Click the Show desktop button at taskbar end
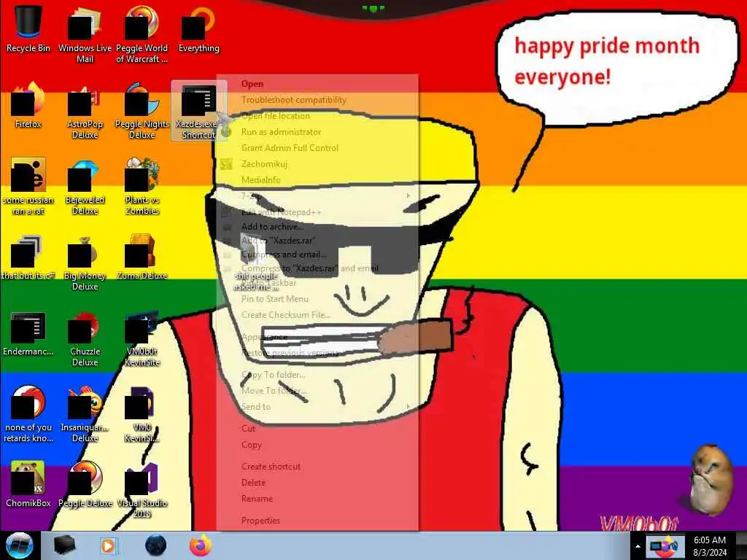Image resolution: width=747 pixels, height=560 pixels. coord(741,546)
